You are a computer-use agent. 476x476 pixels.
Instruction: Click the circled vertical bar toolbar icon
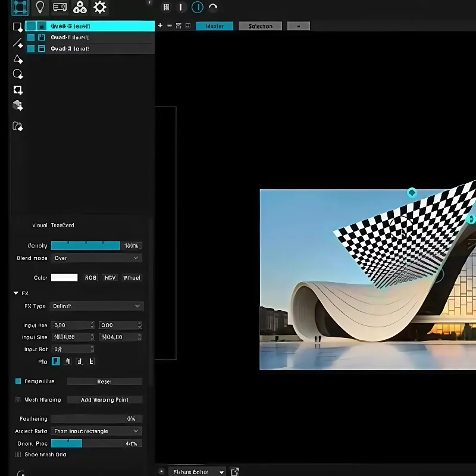coord(198,7)
